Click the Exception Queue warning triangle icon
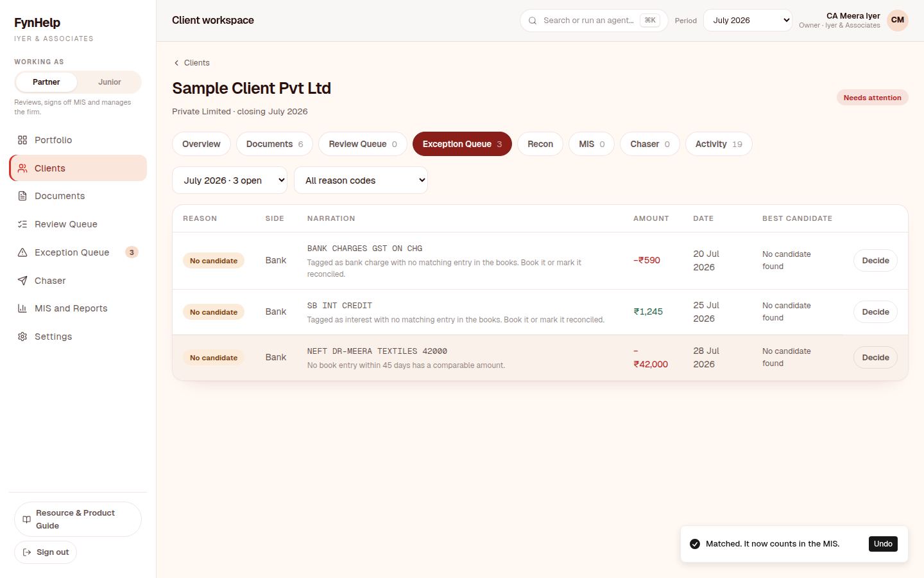Image resolution: width=924 pixels, height=578 pixels. point(22,252)
